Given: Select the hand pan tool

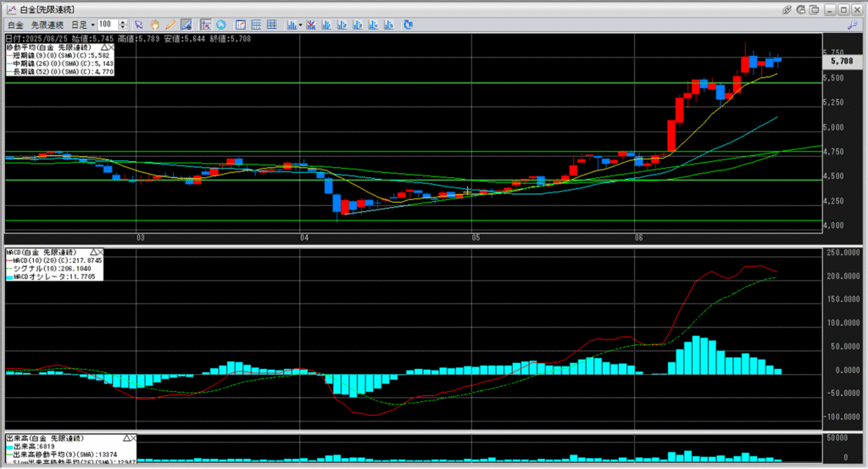Looking at the screenshot, I should (155, 25).
